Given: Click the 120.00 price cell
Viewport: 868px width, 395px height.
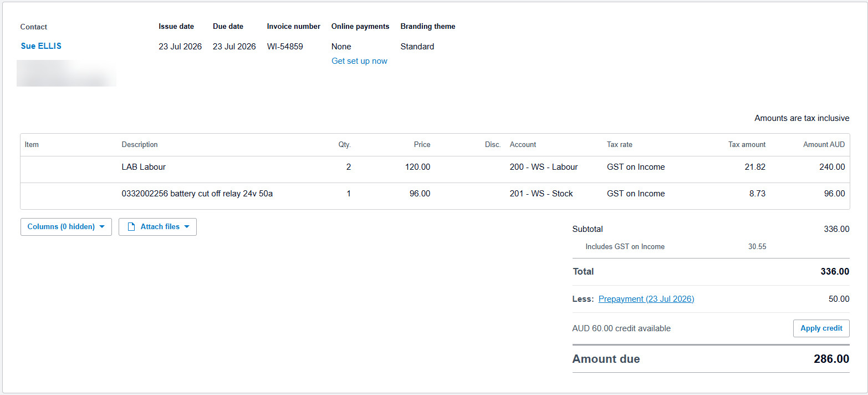Looking at the screenshot, I should click(417, 167).
